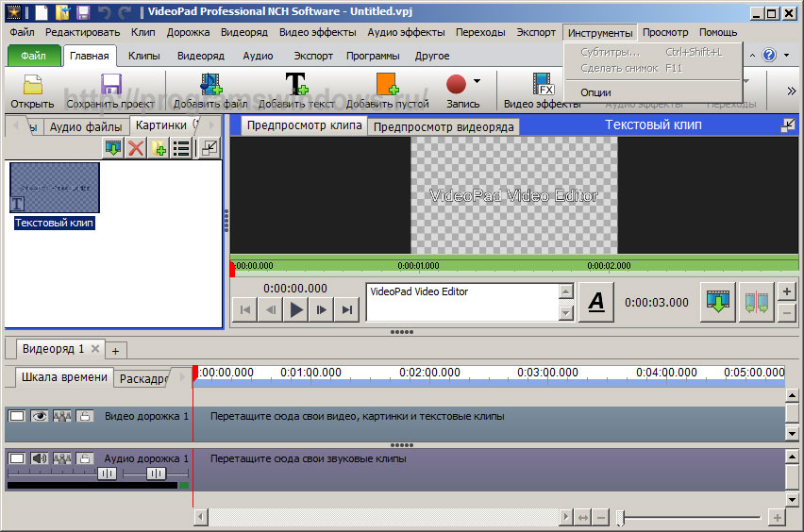Open the Video Effects FX tool

click(x=543, y=86)
